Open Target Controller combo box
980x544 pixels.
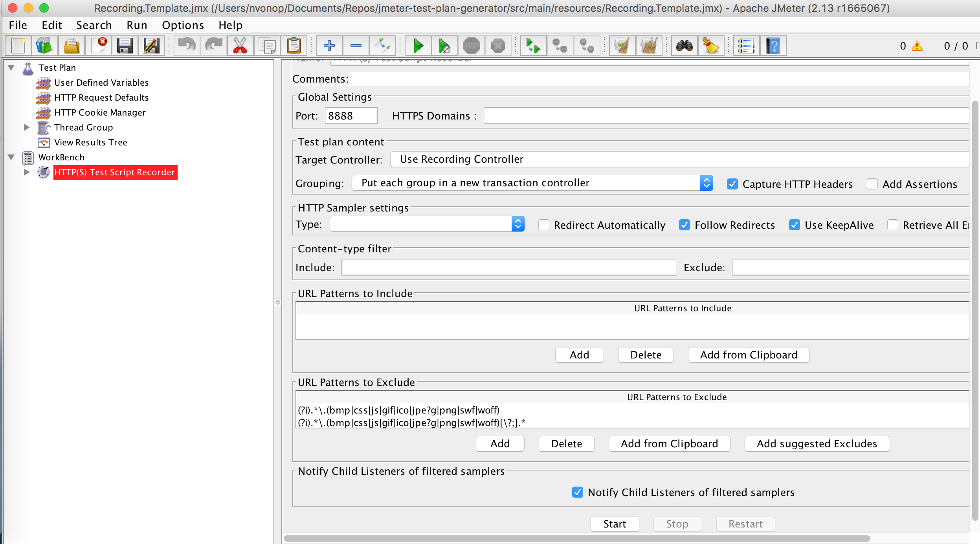[679, 159]
